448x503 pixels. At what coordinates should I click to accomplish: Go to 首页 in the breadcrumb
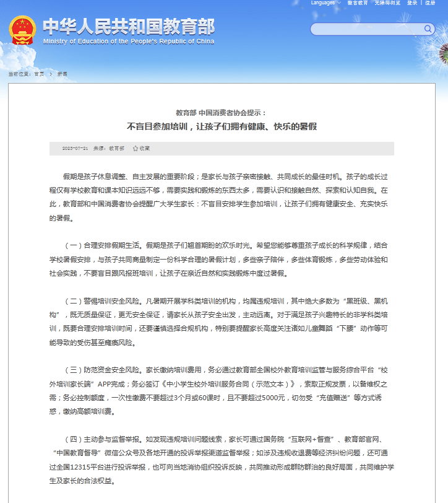(39, 74)
